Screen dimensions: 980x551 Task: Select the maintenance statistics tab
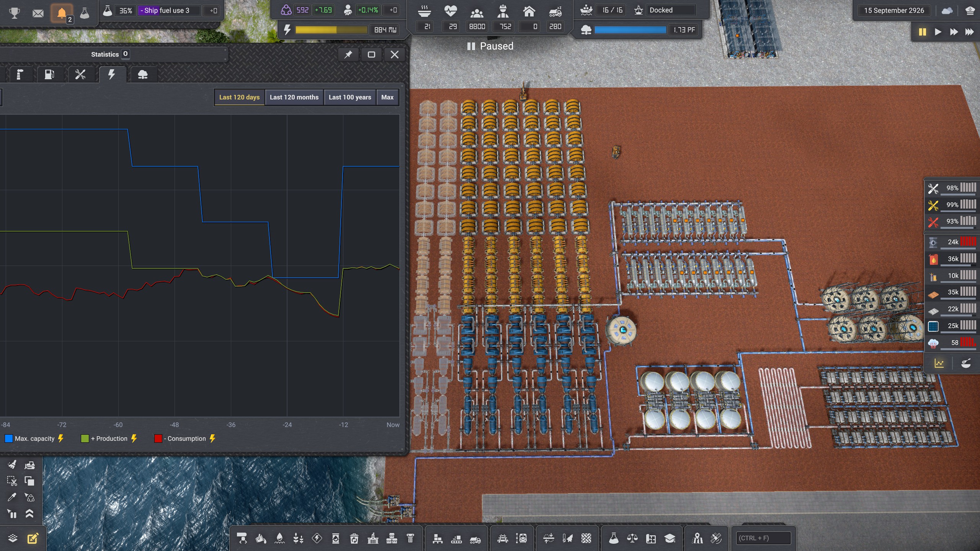click(x=80, y=74)
